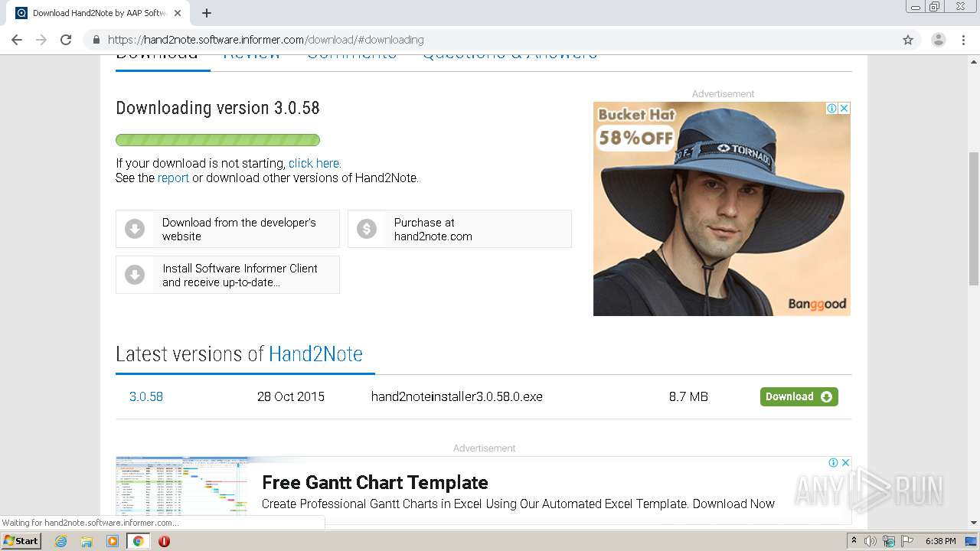980x551 pixels.
Task: Open network status tray icon
Action: coord(889,541)
